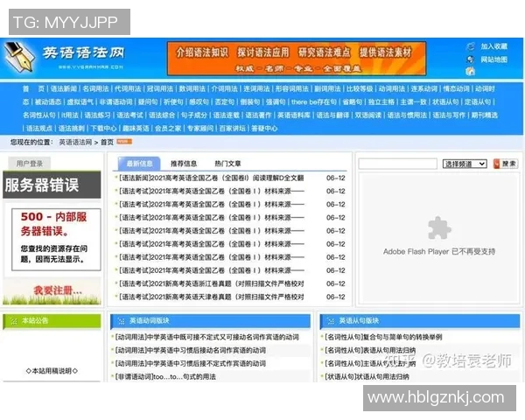Click the Flash plugin puzzle-piece icon
525x420 pixels.
click(439, 227)
